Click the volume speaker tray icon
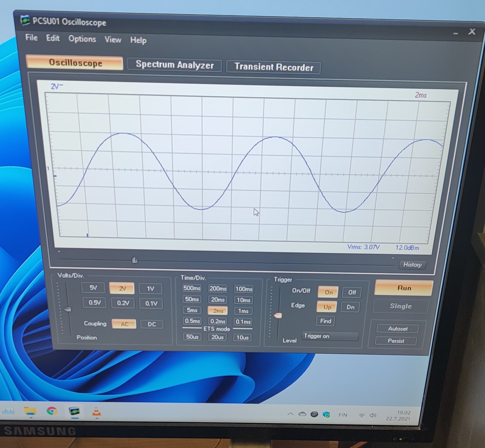Screen dimensions: 485x448 [373, 415]
